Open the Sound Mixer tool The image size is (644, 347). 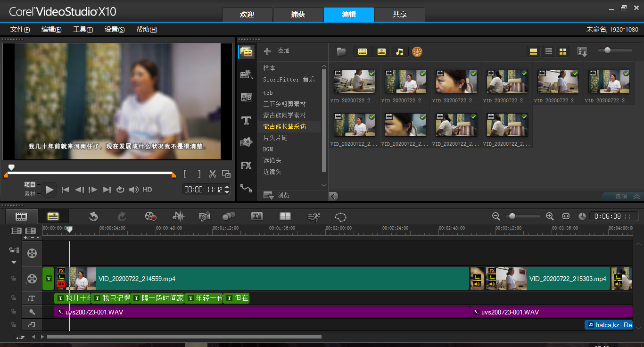tap(178, 216)
